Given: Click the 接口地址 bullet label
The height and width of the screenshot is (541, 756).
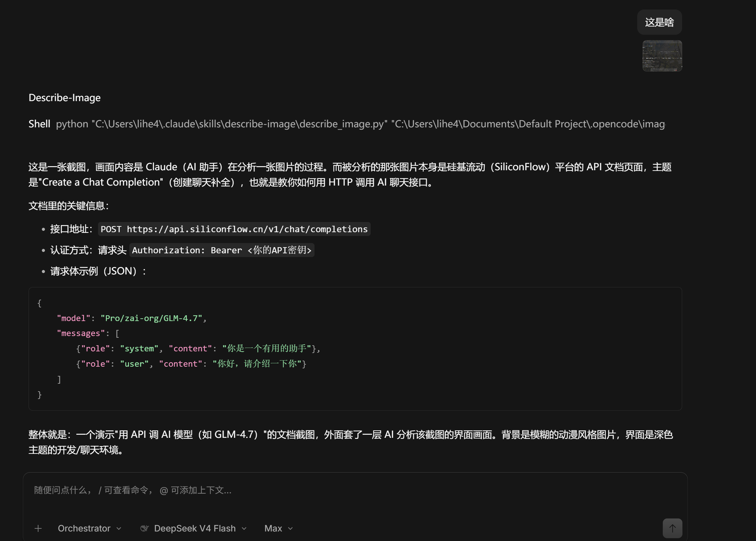Looking at the screenshot, I should click(x=71, y=229).
